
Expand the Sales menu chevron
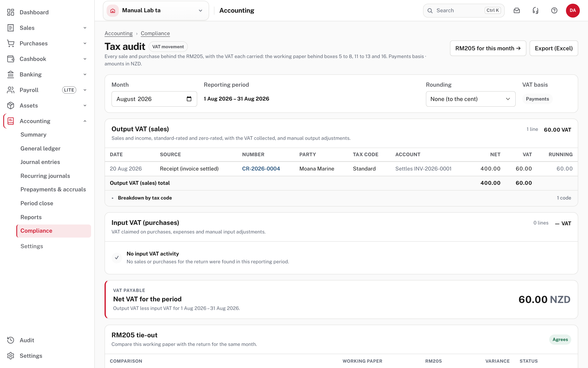85,28
